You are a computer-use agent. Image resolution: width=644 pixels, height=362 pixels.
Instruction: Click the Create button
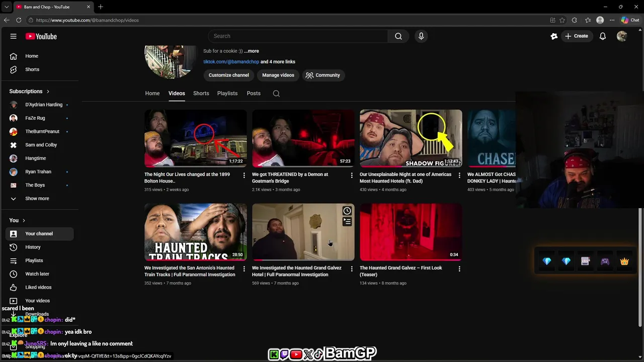pos(576,36)
